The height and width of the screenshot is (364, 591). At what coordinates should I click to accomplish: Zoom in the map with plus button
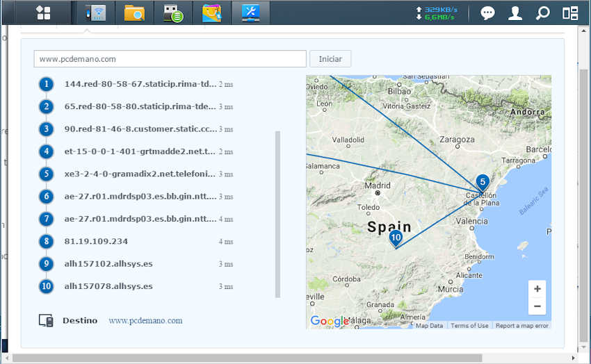tap(537, 289)
